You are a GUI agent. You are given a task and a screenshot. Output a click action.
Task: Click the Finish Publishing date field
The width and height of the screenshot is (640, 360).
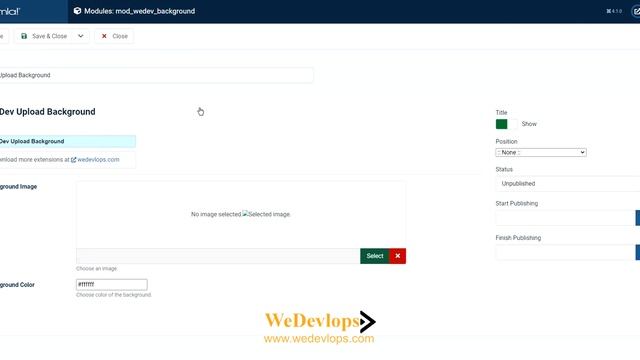tap(566, 252)
